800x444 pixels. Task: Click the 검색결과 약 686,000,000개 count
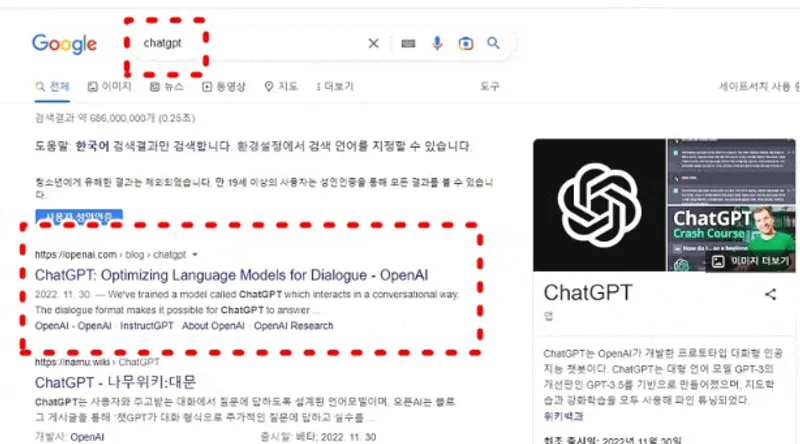click(115, 118)
